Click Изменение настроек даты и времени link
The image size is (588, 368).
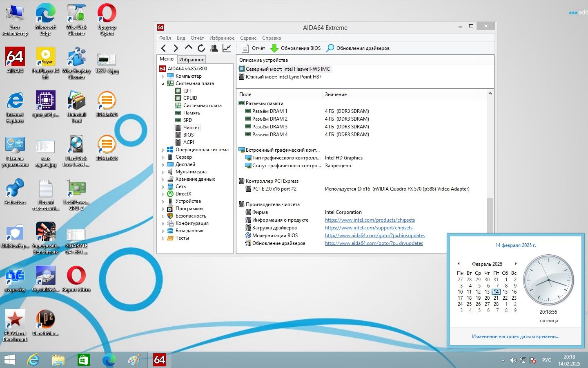click(x=515, y=337)
